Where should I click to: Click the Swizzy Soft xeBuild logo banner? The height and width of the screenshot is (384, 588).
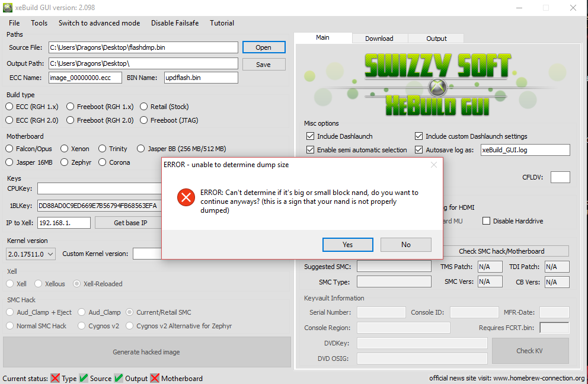[437, 84]
